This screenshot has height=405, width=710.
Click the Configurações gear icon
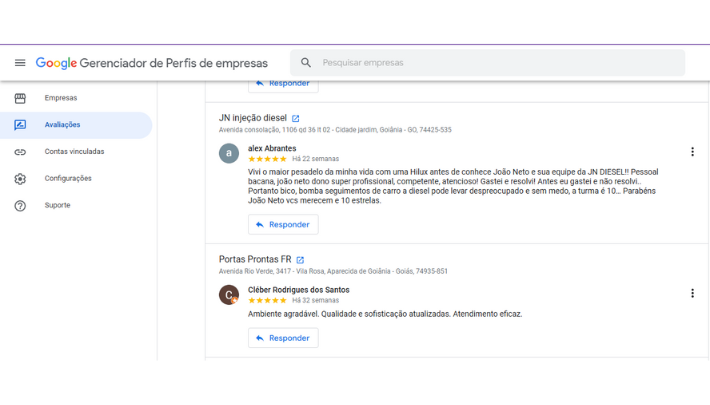[20, 179]
